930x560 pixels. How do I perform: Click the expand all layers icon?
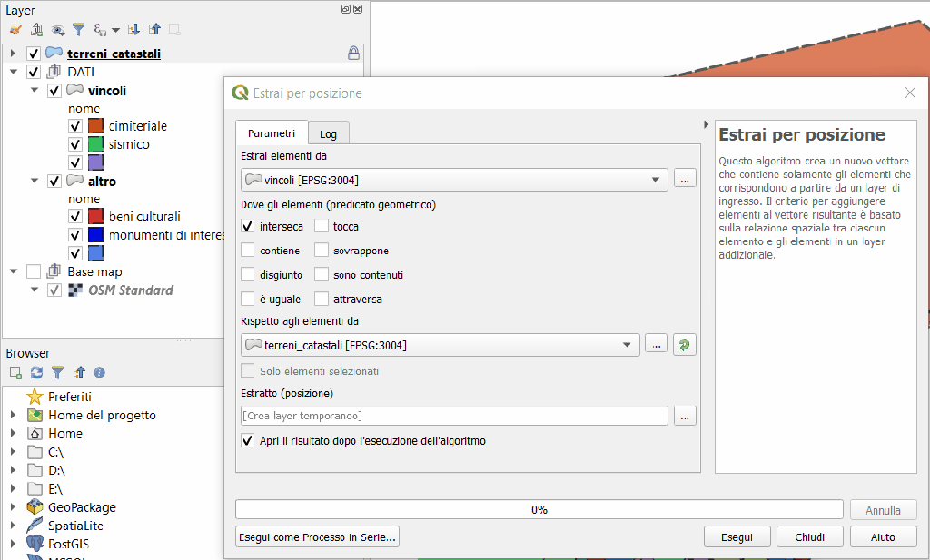tap(135, 30)
